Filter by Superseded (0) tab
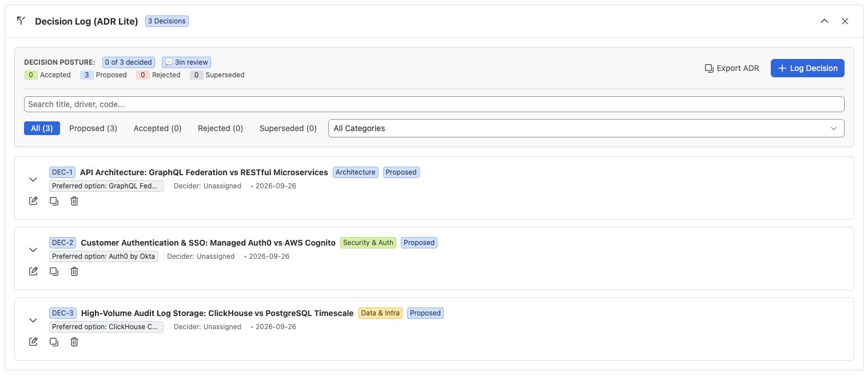The image size is (868, 375). (288, 128)
